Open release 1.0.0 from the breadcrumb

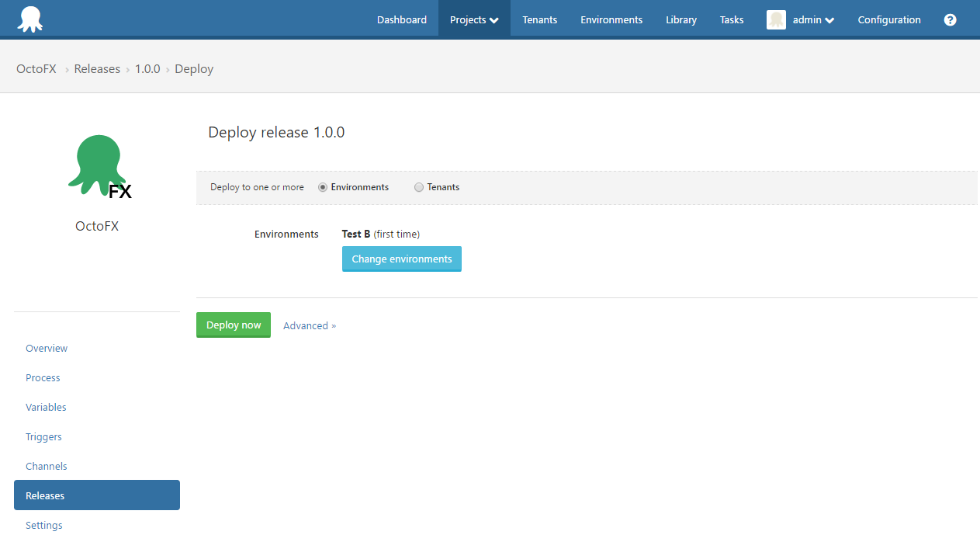[x=147, y=68]
